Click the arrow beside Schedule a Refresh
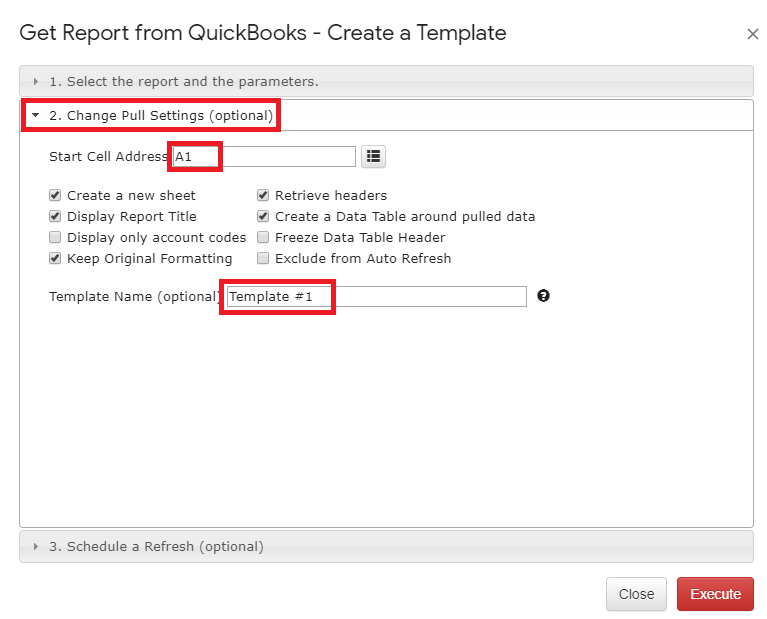767x619 pixels. (35, 547)
